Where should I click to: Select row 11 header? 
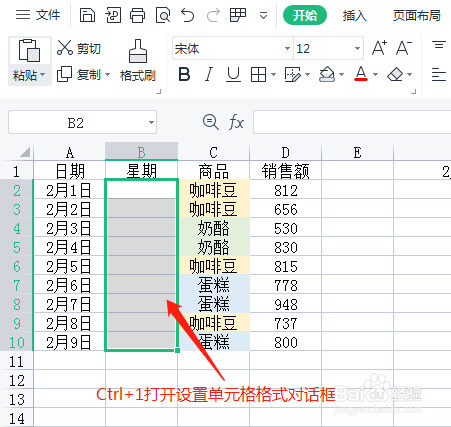pyautogui.click(x=16, y=361)
